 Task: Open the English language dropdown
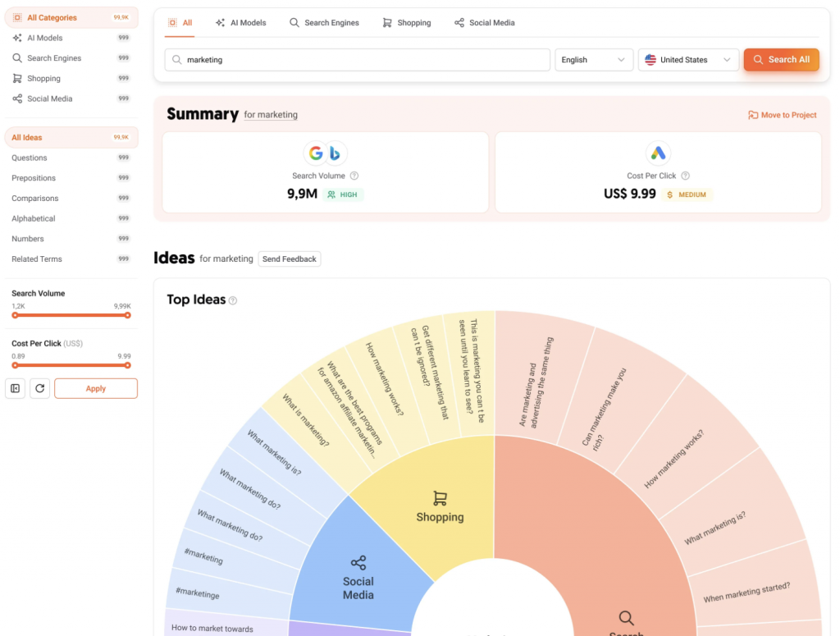(x=593, y=60)
